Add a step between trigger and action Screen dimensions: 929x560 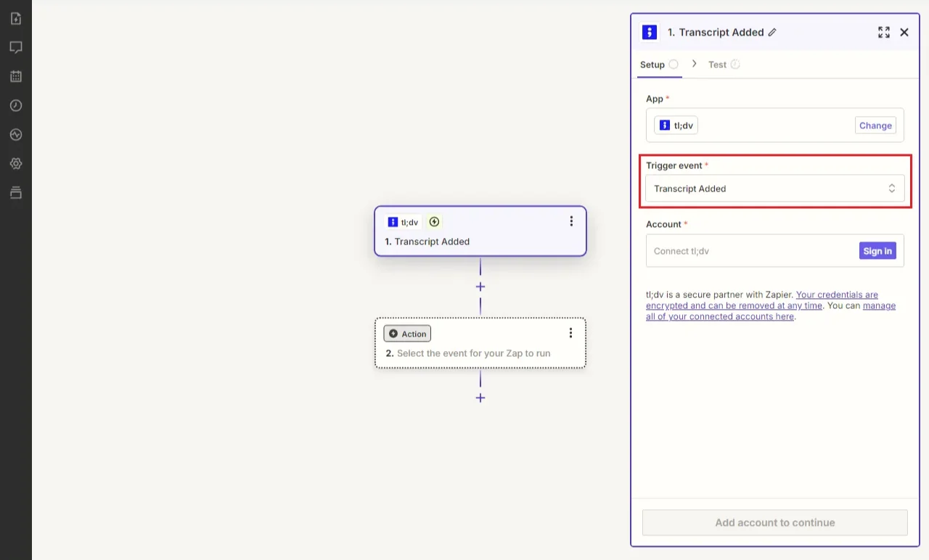480,287
